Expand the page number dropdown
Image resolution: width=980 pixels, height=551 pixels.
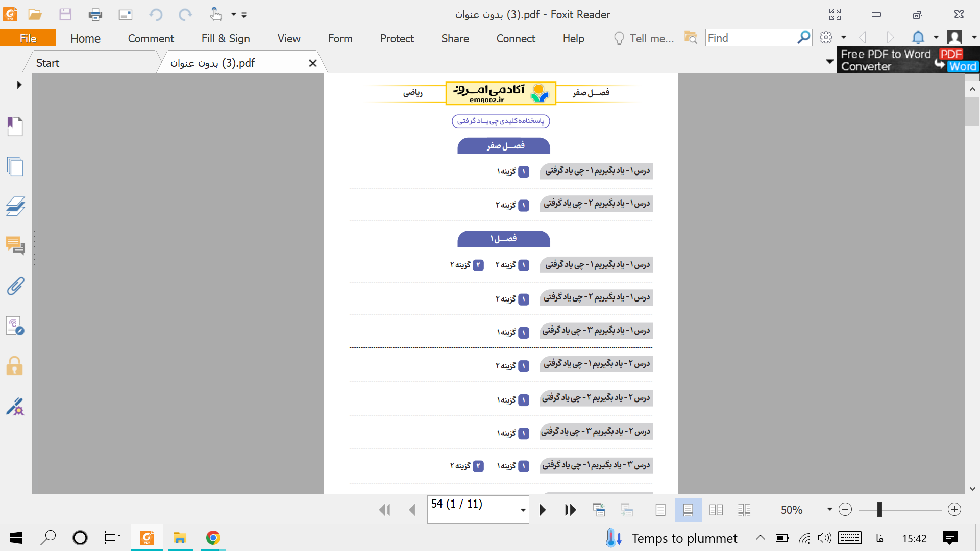[523, 510]
